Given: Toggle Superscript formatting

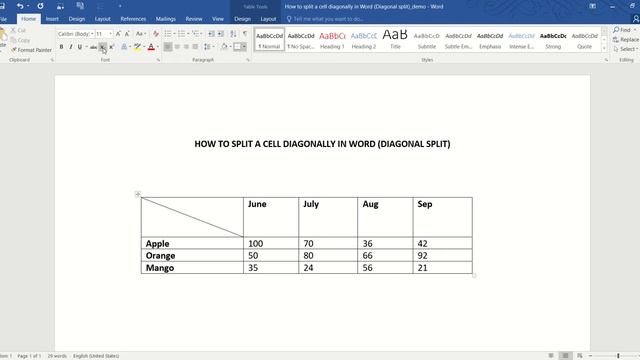Looking at the screenshot, I should pos(111,47).
